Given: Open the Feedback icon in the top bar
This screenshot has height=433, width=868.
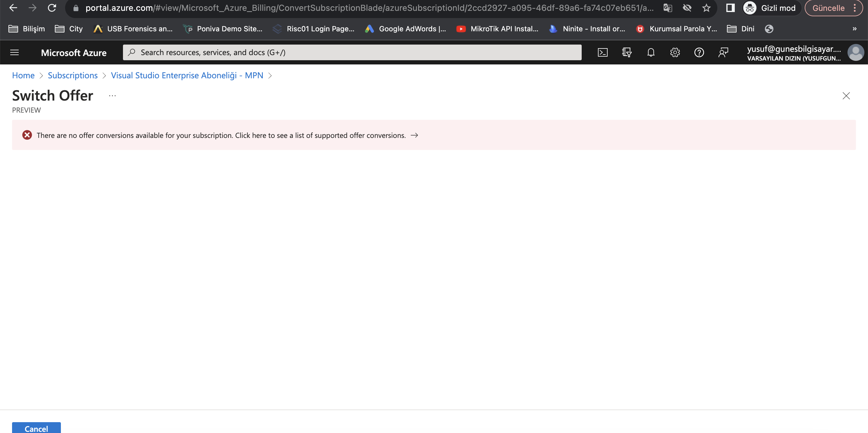Looking at the screenshot, I should click(x=723, y=52).
